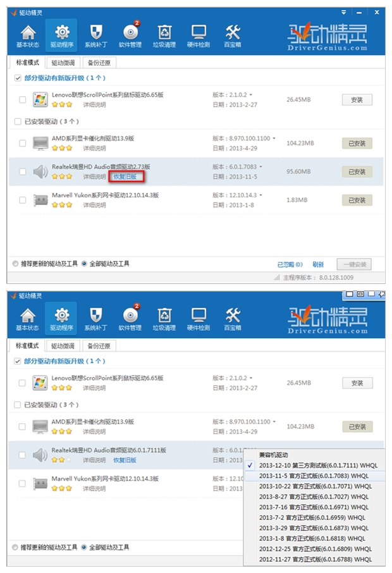Click 刷新 refresh link in top window
Viewport: 392px width, 573px height.
click(318, 264)
